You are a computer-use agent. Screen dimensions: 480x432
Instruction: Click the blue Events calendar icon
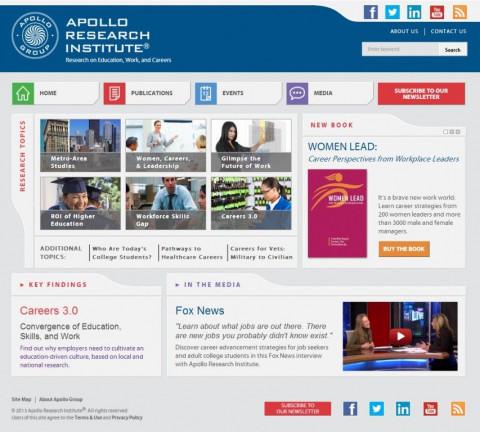[x=206, y=93]
